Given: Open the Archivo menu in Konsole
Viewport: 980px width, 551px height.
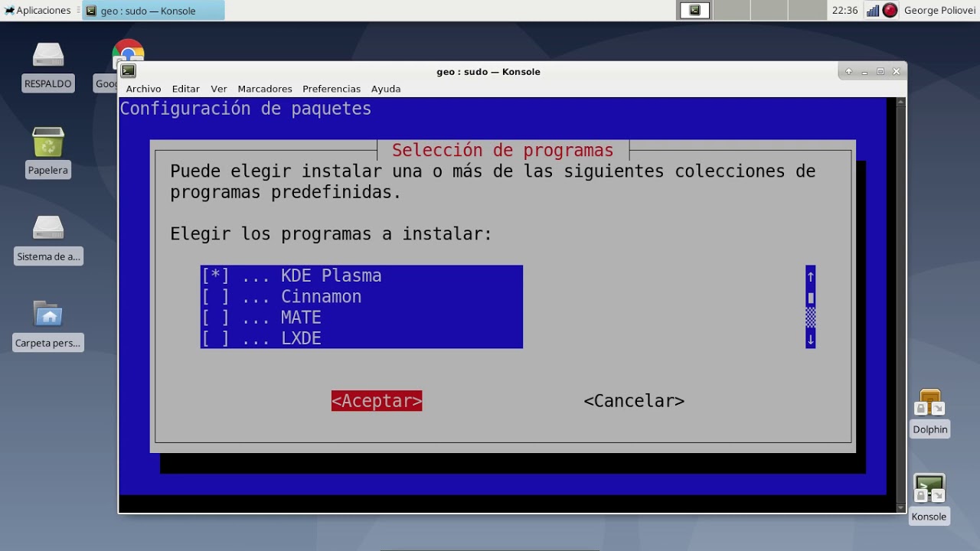Looking at the screenshot, I should [143, 89].
